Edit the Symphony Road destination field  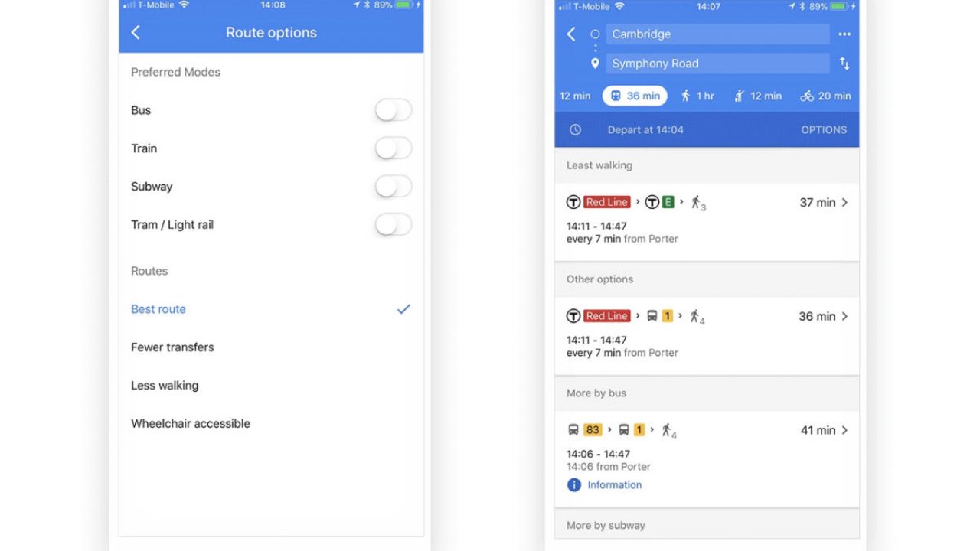click(717, 64)
